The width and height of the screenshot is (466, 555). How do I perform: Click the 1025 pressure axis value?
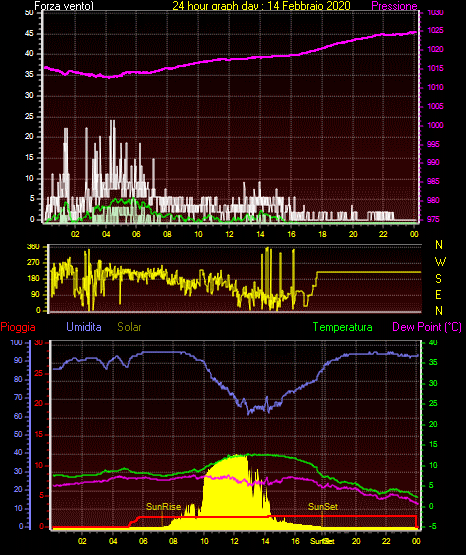[x=435, y=30]
